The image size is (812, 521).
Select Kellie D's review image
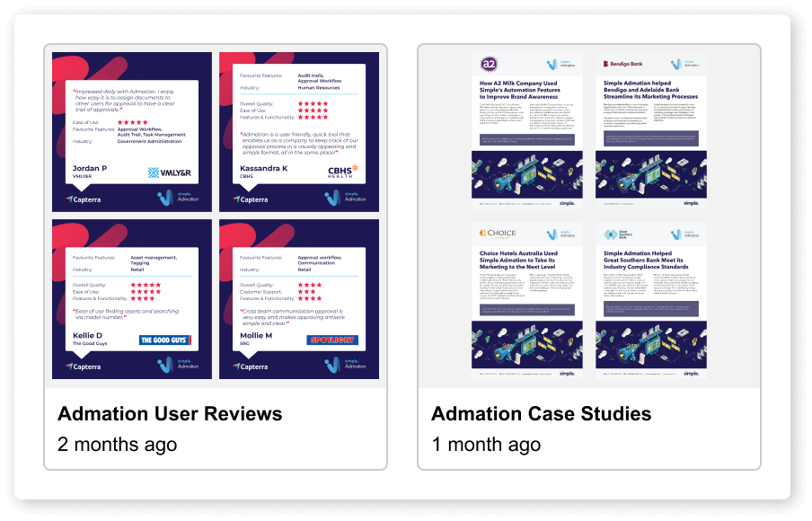click(132, 299)
